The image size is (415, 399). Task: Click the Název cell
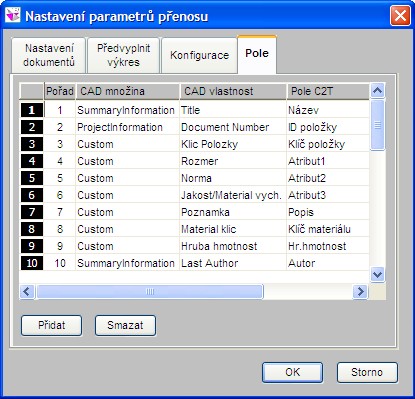[x=328, y=110]
